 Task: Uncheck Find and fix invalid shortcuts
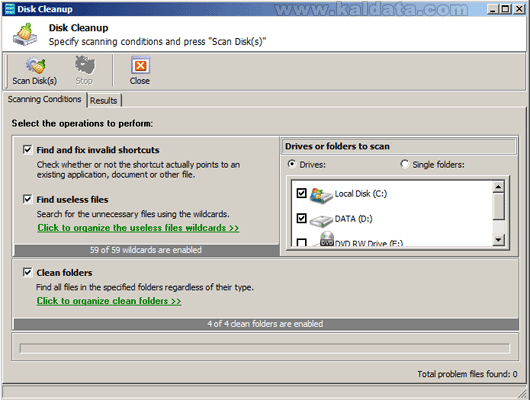(x=27, y=149)
